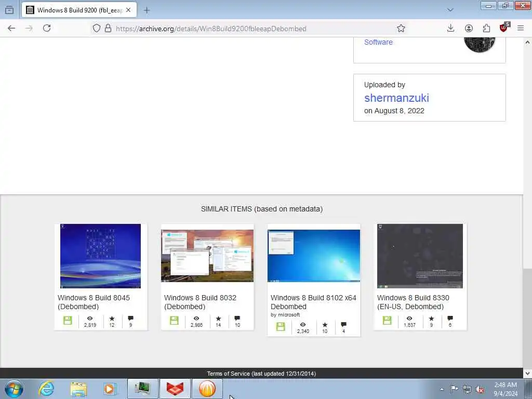Screen dimensions: 532x399
Task: Show site security padlock info
Action: 108,29
